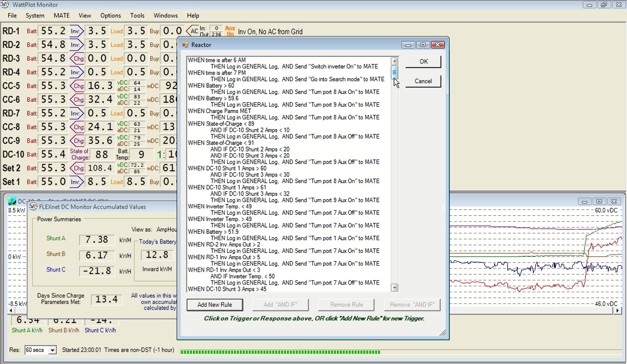Screen dimensions: 627x364
Task: Open the Help menu
Action: 193,15
